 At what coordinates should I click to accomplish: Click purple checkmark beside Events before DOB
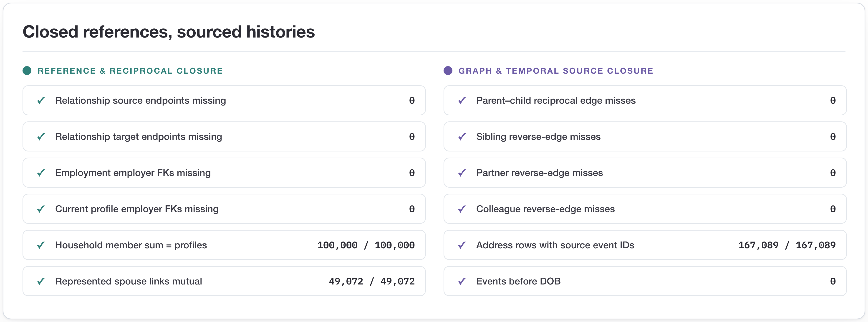[x=462, y=281]
